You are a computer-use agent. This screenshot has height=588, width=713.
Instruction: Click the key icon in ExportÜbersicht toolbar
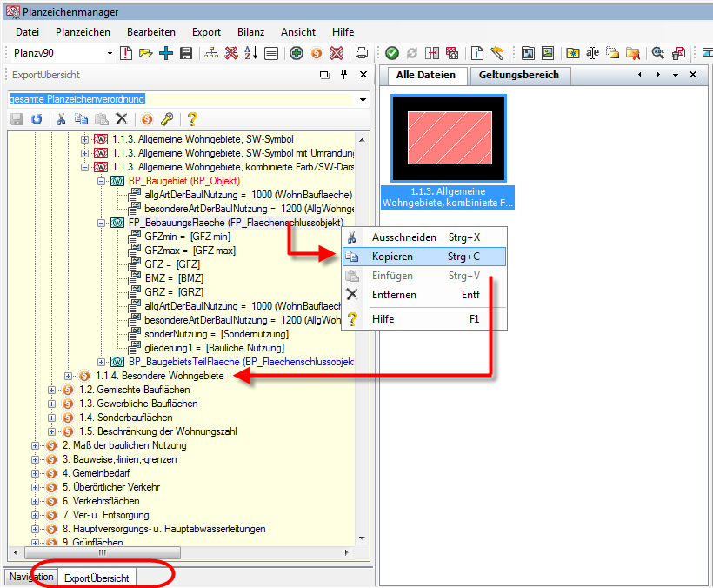[x=166, y=119]
